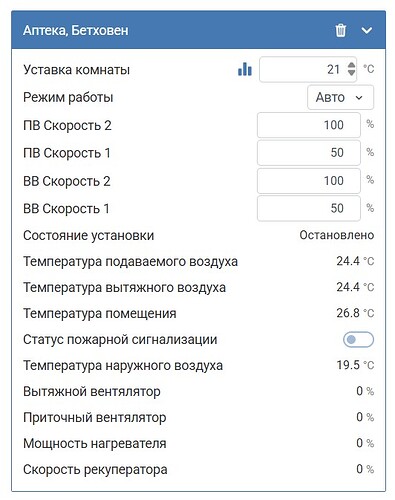Viewport: 395px width, 500px height.
Task: Decrease room setpoint with the down arrow
Action: 351,73
